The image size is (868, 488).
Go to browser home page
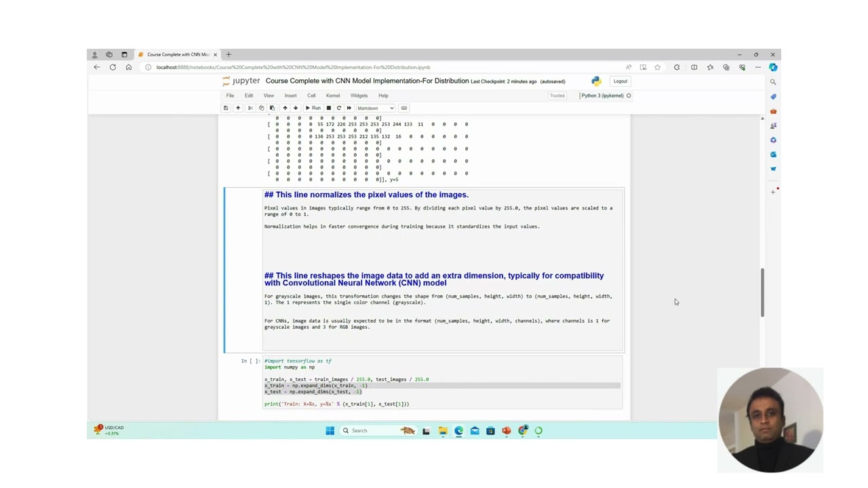128,67
